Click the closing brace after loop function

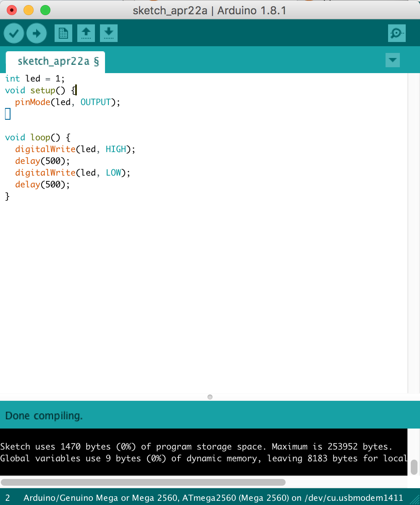point(7,196)
